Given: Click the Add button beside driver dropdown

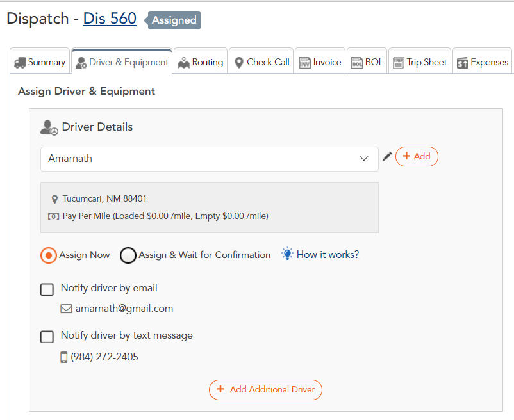Looking at the screenshot, I should pyautogui.click(x=417, y=156).
